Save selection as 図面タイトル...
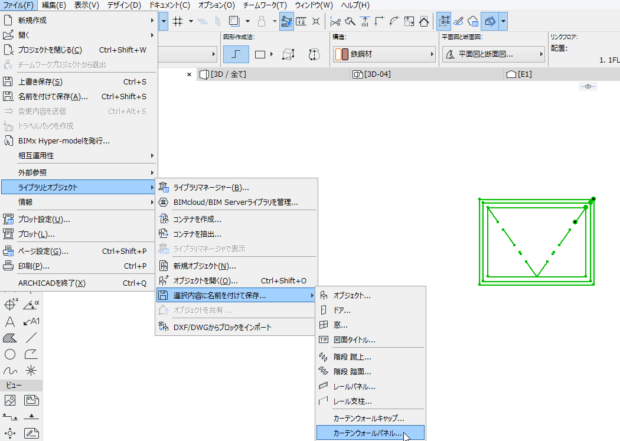 click(371, 340)
